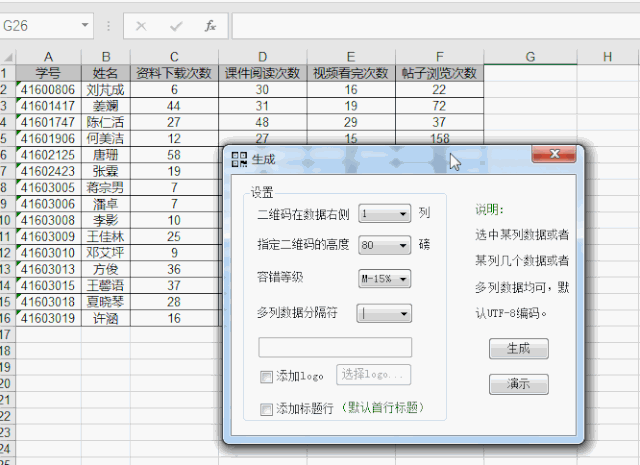Click the empty text field above 添加logo
Viewport: 640px width, 465px height.
pos(335,347)
